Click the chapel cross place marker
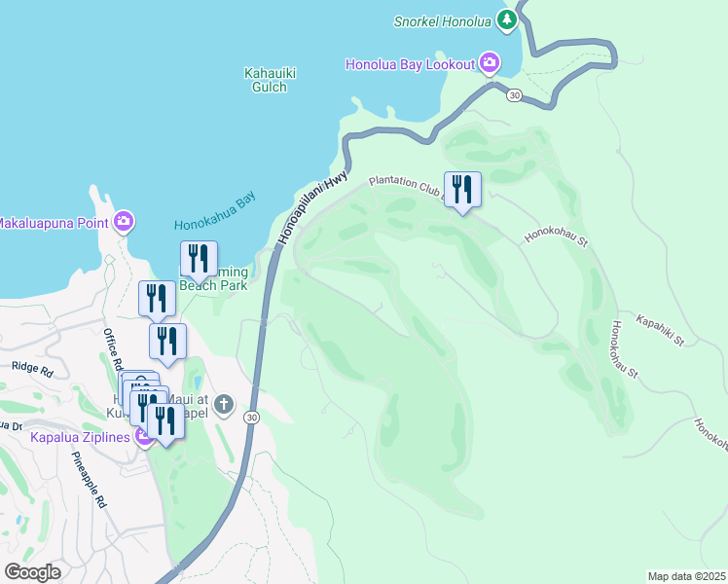Viewport: 728px width, 584px height. coord(224,405)
